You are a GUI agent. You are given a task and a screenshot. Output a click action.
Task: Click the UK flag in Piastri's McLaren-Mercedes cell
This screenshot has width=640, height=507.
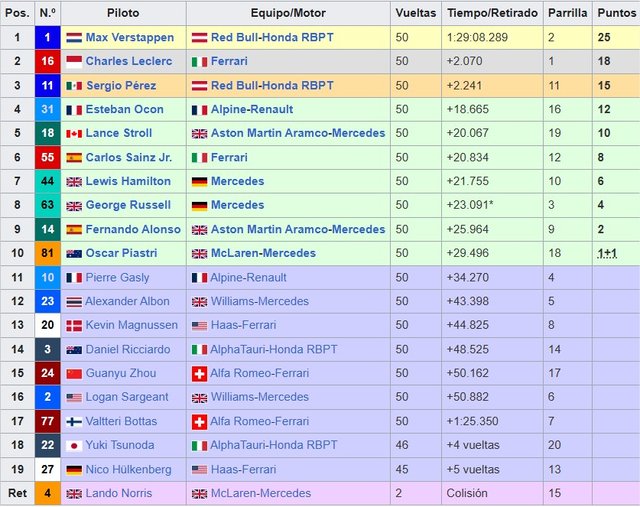[199, 254]
